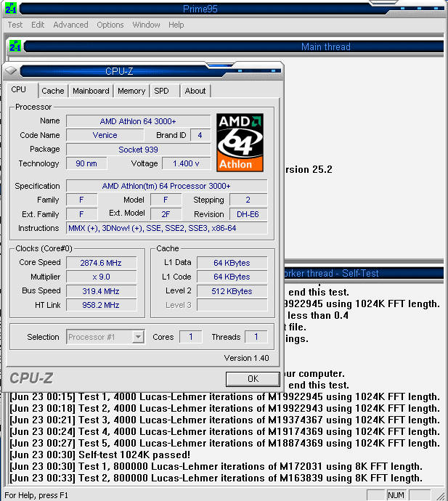Click the log line for M18874369 test
This screenshot has height=501, width=448.
coord(224,443)
